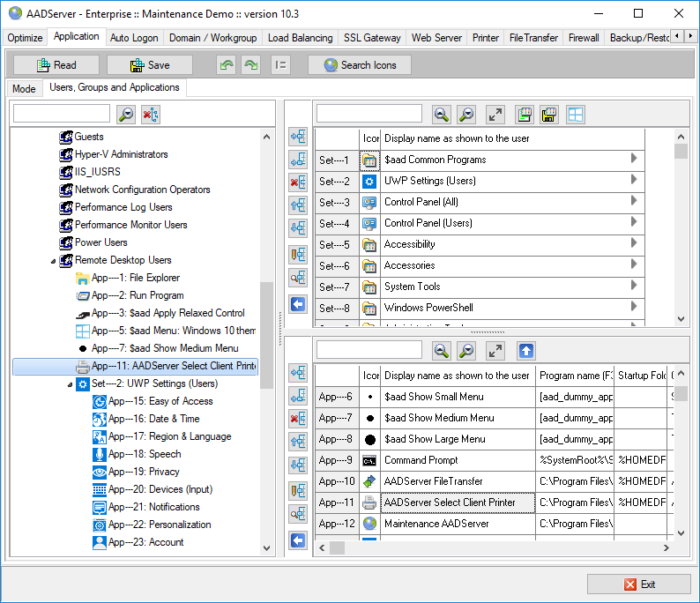700x603 pixels.
Task: Expand the Accessibility set arrow
Action: click(x=633, y=243)
